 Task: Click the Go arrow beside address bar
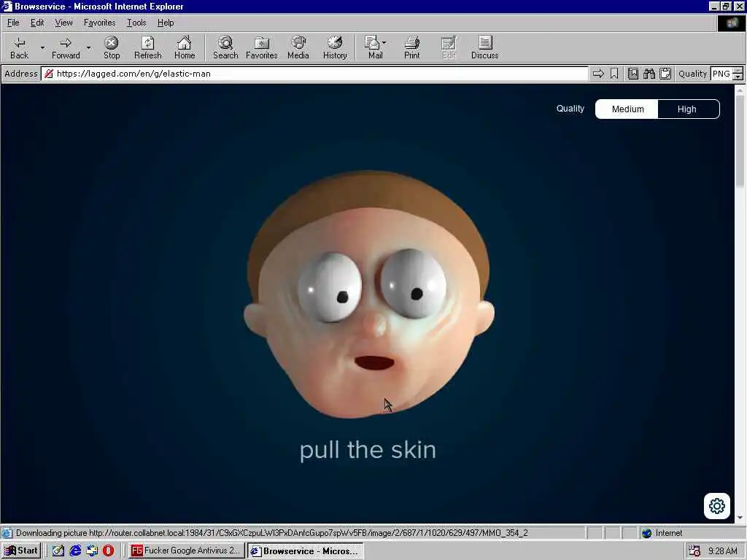[598, 74]
